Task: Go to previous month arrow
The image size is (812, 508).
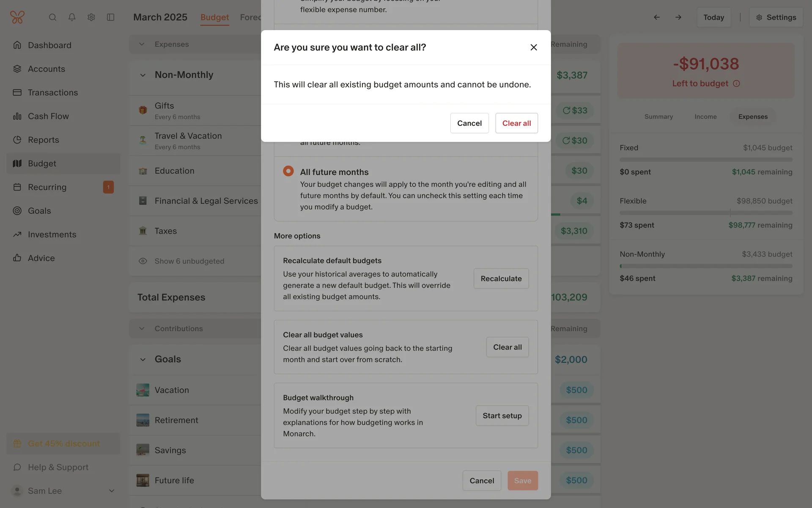Action: pyautogui.click(x=657, y=17)
